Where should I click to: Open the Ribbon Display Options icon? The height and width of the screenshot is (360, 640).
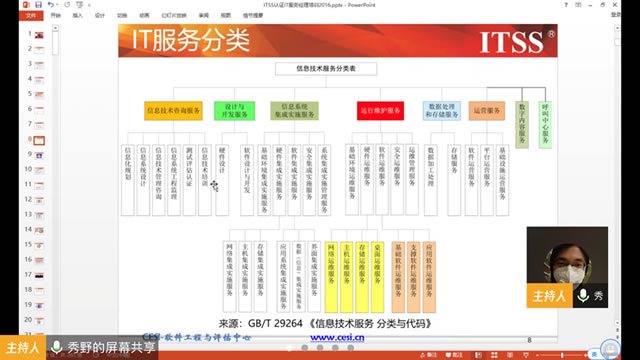pyautogui.click(x=578, y=5)
